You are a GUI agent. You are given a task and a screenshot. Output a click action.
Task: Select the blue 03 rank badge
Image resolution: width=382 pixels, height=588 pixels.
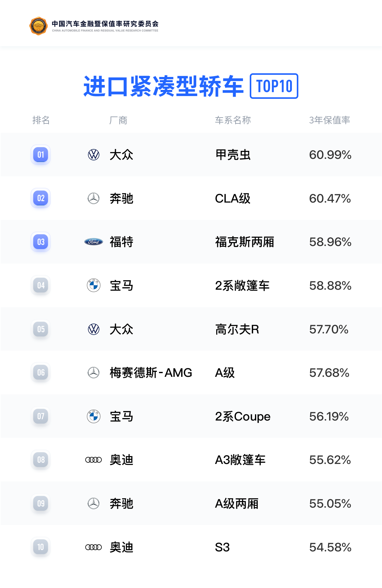41,242
